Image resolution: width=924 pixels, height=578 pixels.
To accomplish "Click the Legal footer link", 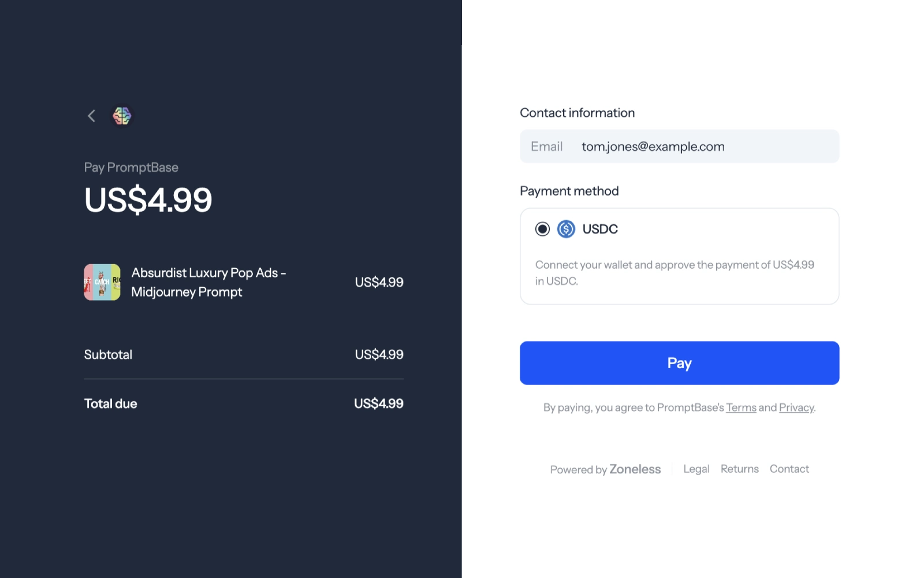I will pyautogui.click(x=696, y=469).
